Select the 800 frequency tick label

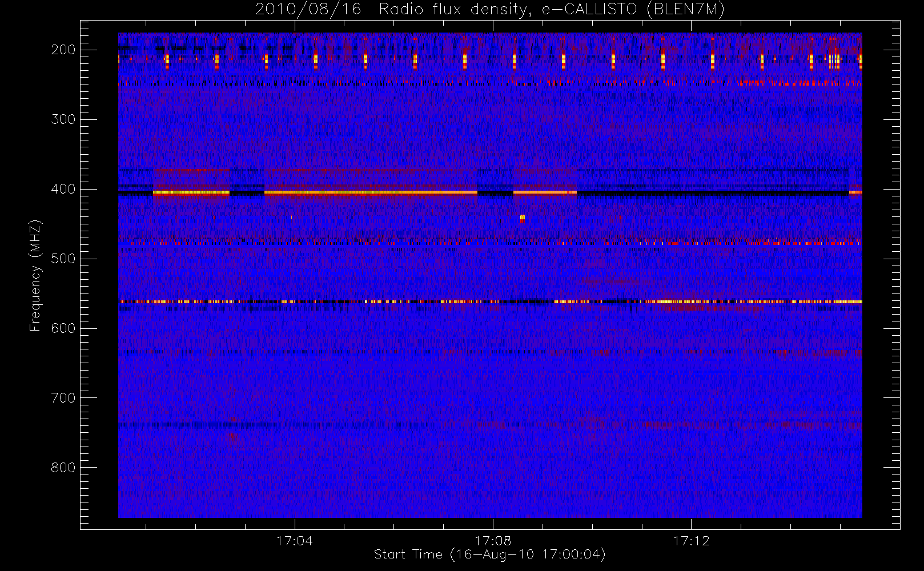click(63, 468)
